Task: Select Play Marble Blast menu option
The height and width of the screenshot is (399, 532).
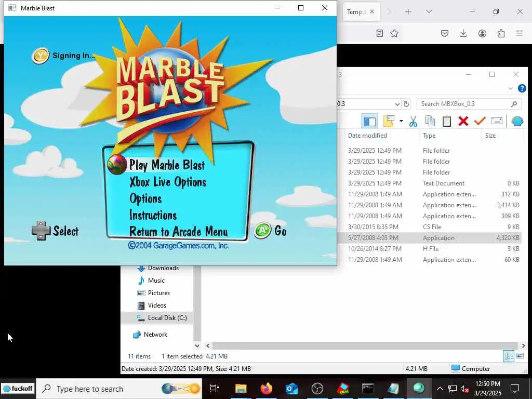Action: [167, 165]
